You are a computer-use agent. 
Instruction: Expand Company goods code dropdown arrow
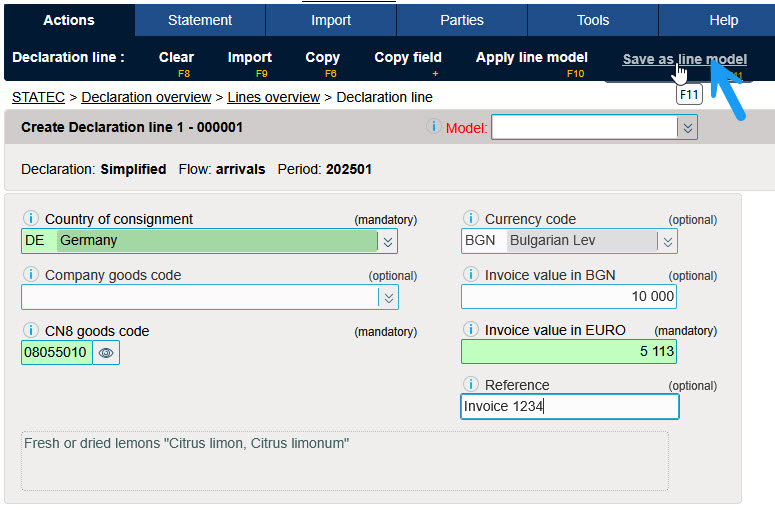[x=388, y=297]
